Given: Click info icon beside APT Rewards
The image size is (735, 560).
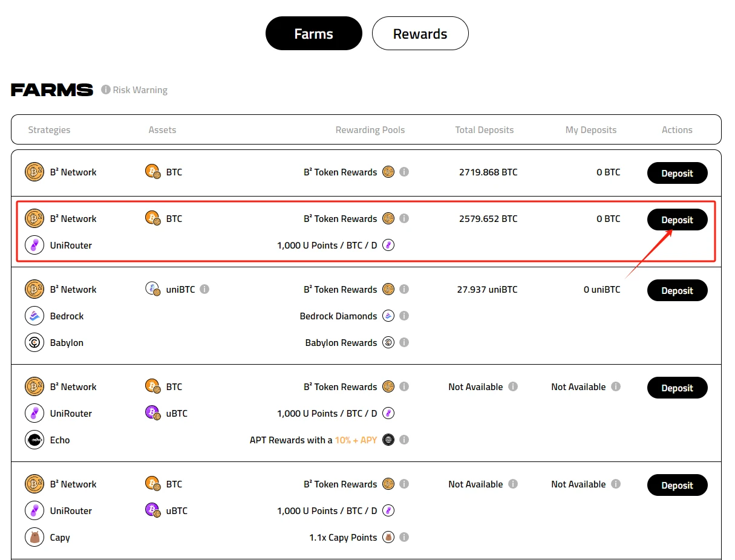Looking at the screenshot, I should [404, 440].
